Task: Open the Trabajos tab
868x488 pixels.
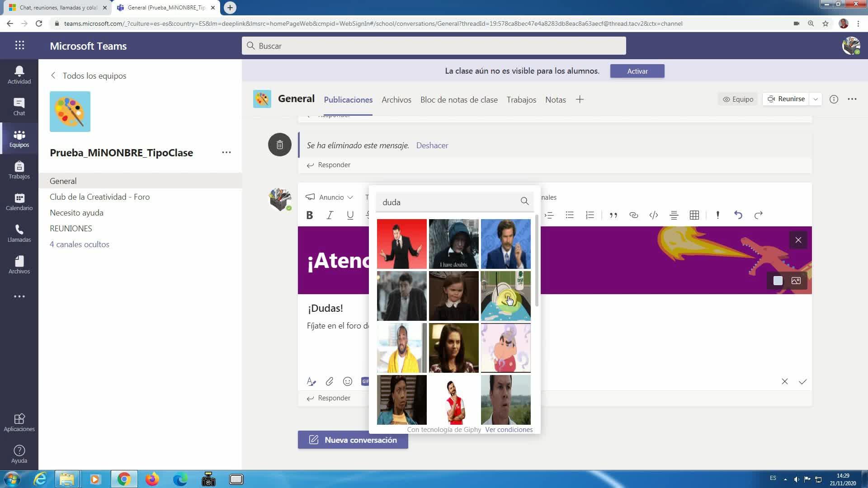Action: click(x=521, y=100)
